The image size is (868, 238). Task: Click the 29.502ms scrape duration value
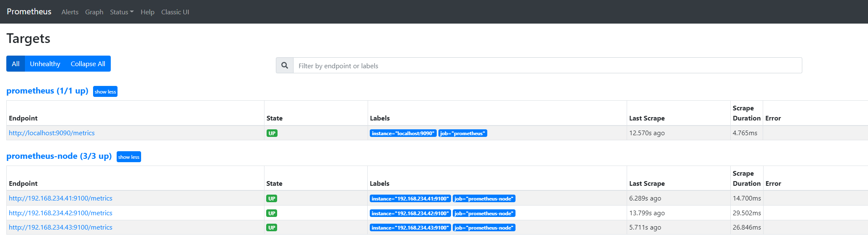point(747,213)
